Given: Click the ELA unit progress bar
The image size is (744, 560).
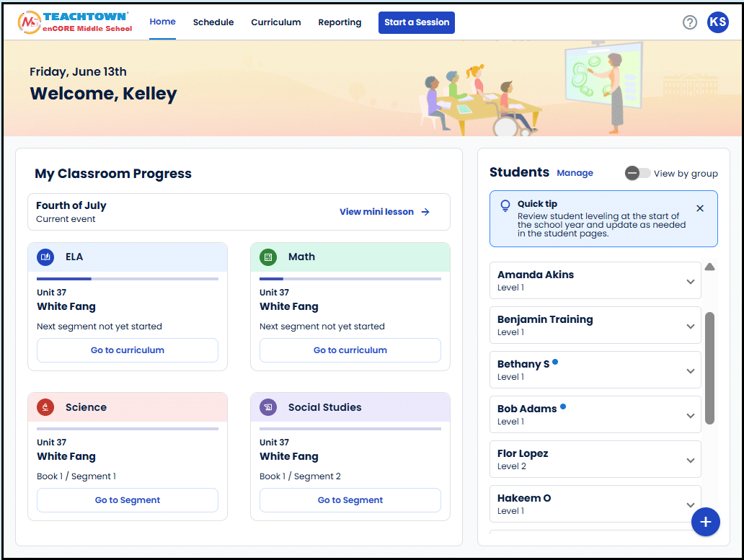Looking at the screenshot, I should point(128,279).
